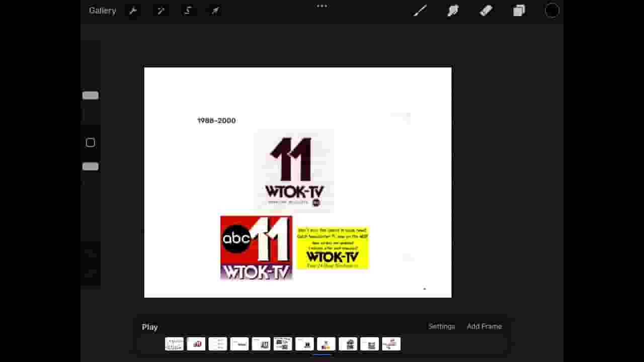Screen dimensions: 644x362
Task: Select the second frame thumbnail with the red logo
Action: pos(196,344)
